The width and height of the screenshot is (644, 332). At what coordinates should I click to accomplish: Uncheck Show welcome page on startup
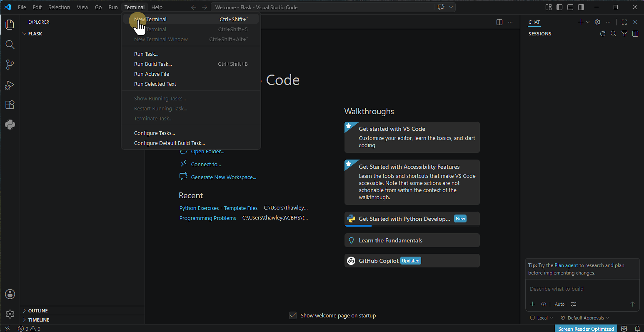point(293,315)
